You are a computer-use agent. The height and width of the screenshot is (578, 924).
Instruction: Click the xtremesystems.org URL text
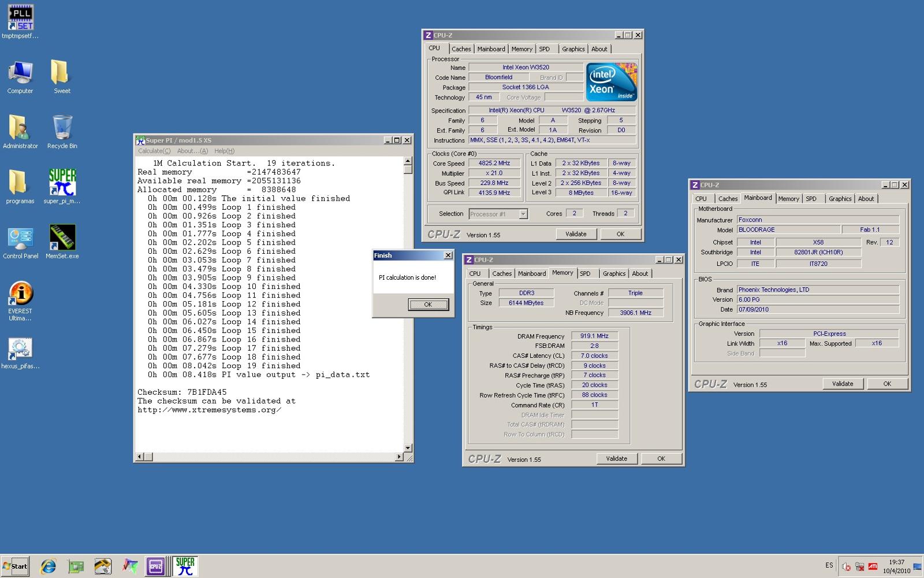[x=209, y=410]
